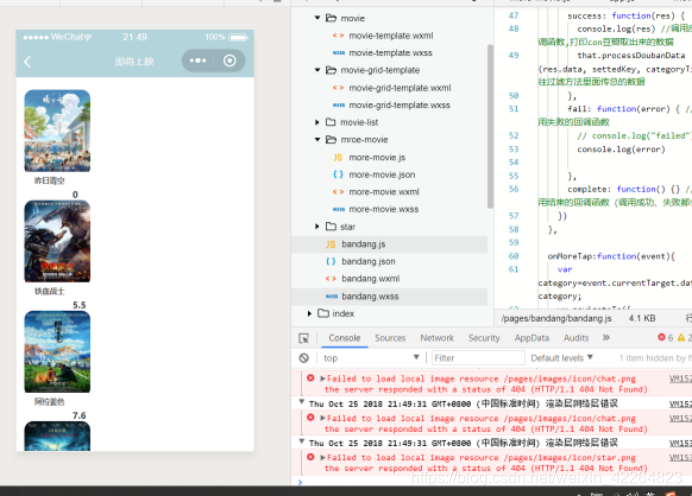Open the Default levels dropdown

(x=561, y=358)
